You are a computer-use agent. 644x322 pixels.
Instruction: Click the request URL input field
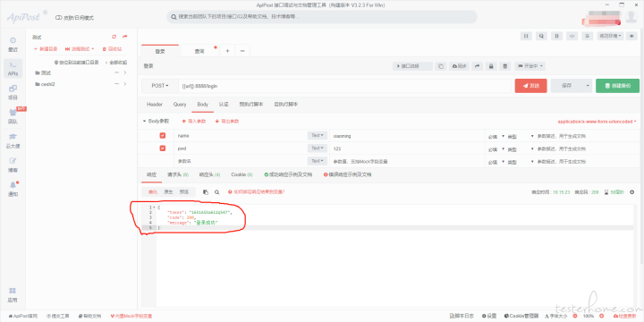[x=344, y=86]
